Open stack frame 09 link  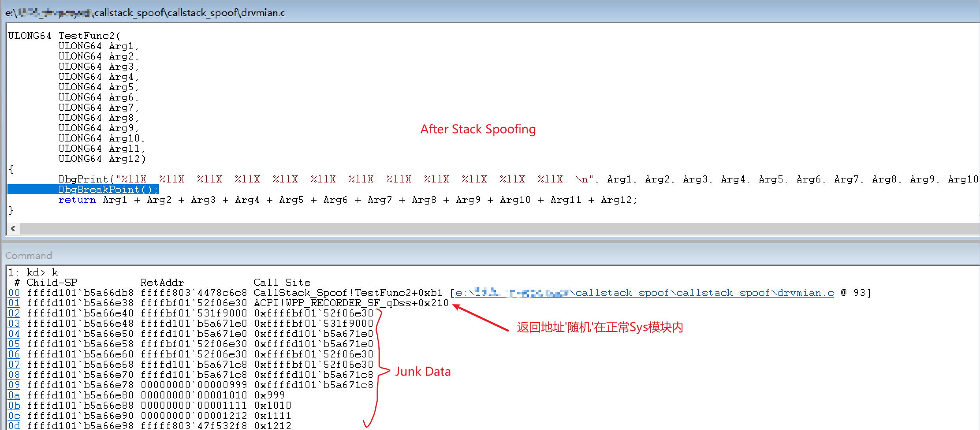(14, 385)
